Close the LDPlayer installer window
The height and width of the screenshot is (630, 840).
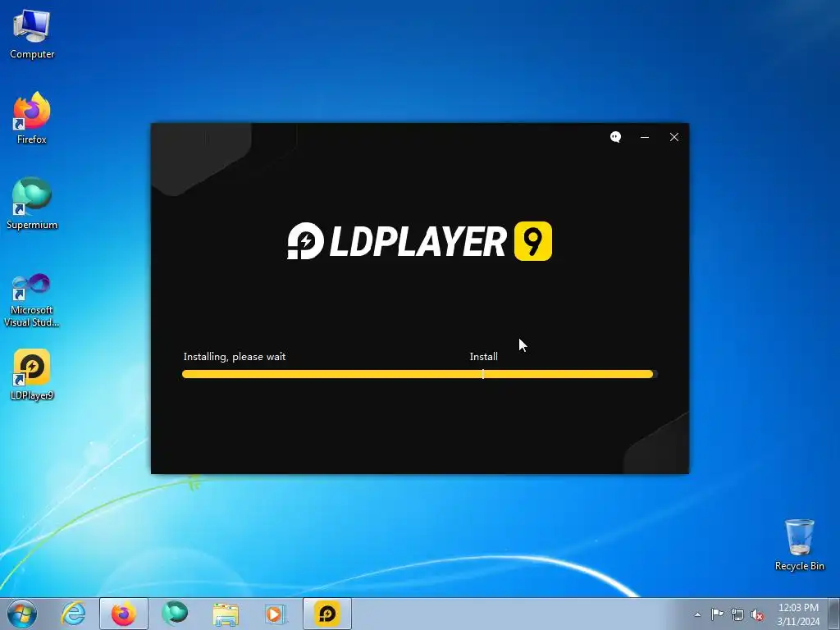[674, 137]
